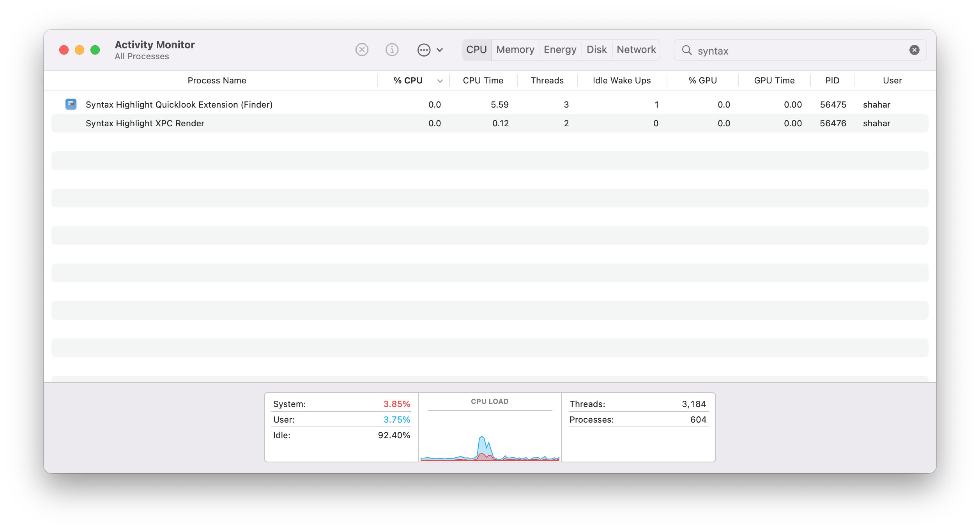Sort by GPU Time column

tap(774, 80)
